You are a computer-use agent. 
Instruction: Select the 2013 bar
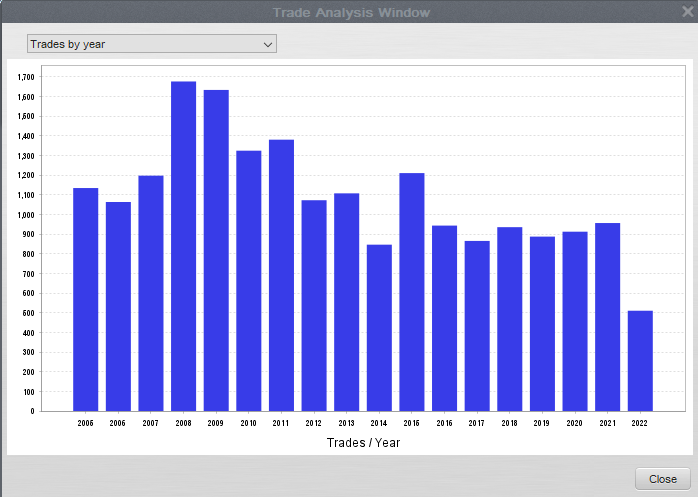(x=346, y=302)
